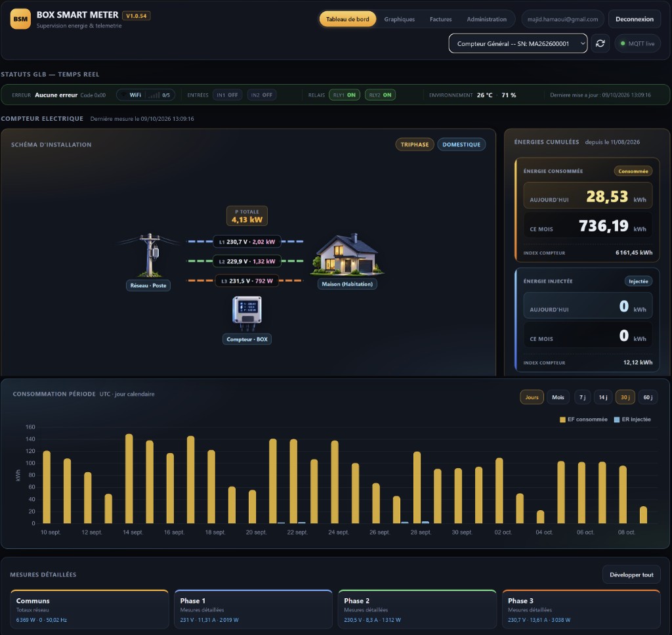This screenshot has height=635, width=672.
Task: Click the Compteur BOX meter icon
Action: click(x=247, y=313)
